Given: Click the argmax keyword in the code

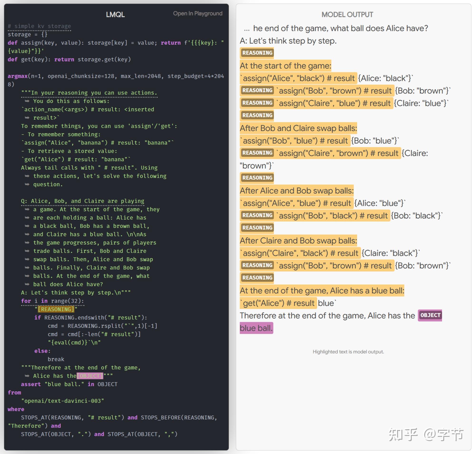Looking at the screenshot, I should pos(17,76).
